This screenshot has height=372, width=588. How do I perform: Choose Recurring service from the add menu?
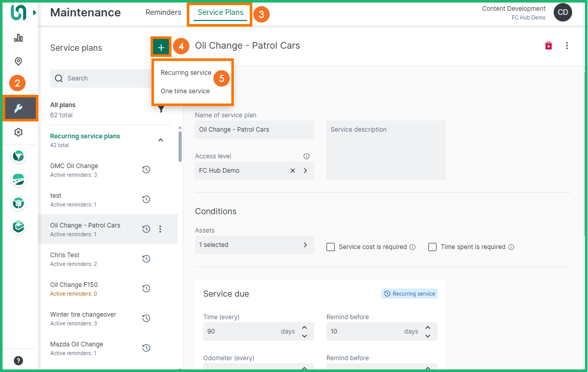click(x=186, y=73)
